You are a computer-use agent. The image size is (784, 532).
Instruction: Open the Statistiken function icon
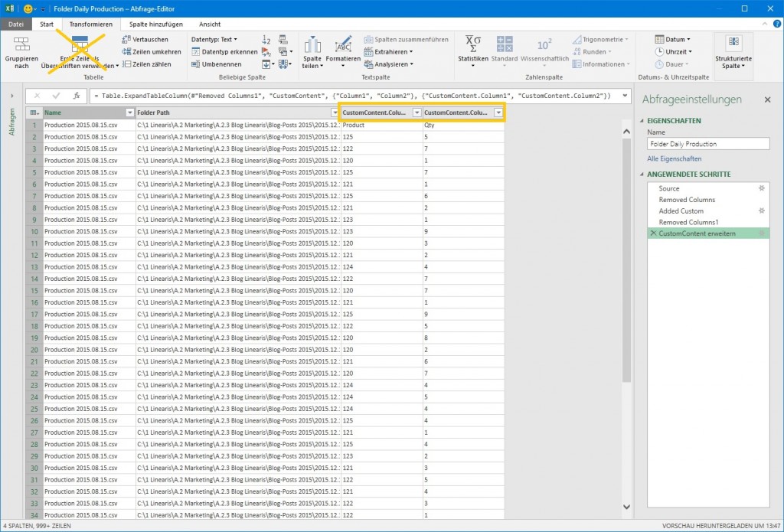click(x=472, y=44)
